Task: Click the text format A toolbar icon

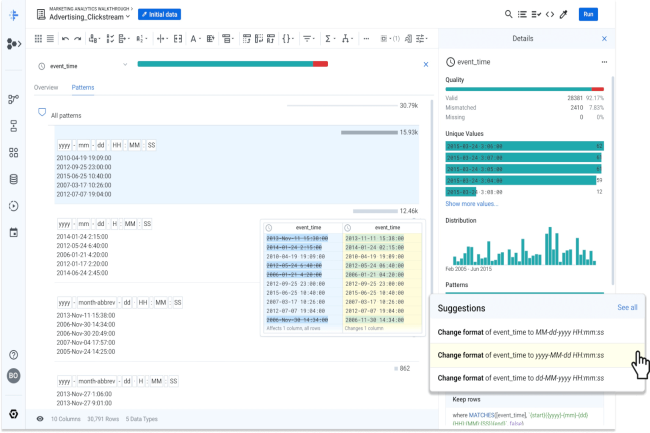Action: 195,39
